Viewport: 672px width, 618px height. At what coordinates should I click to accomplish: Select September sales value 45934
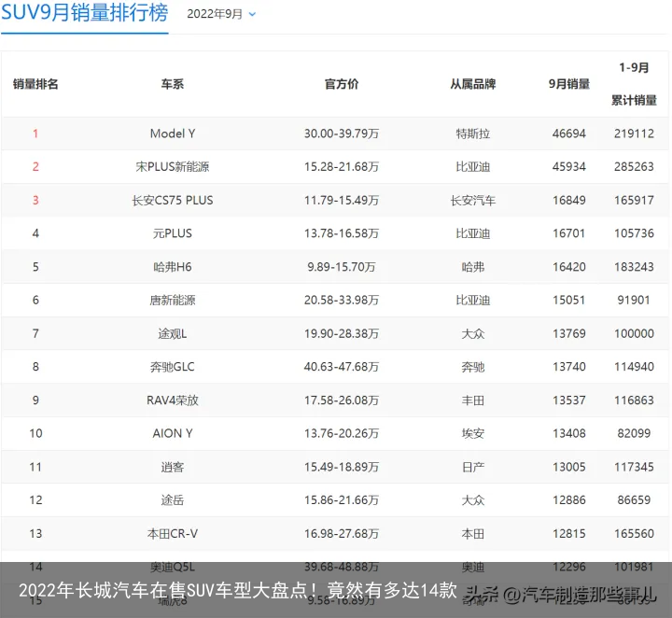click(569, 167)
